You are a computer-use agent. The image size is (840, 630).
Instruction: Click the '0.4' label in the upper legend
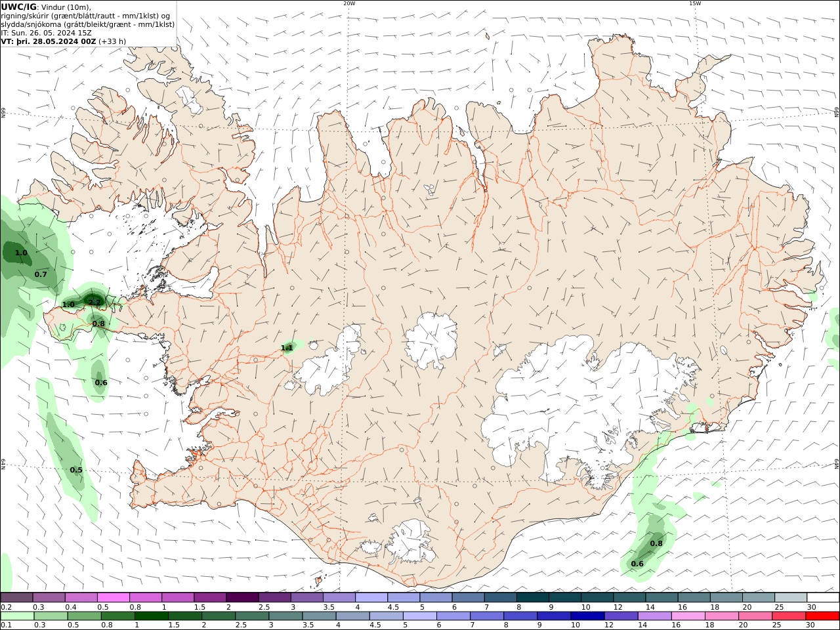pos(71,607)
